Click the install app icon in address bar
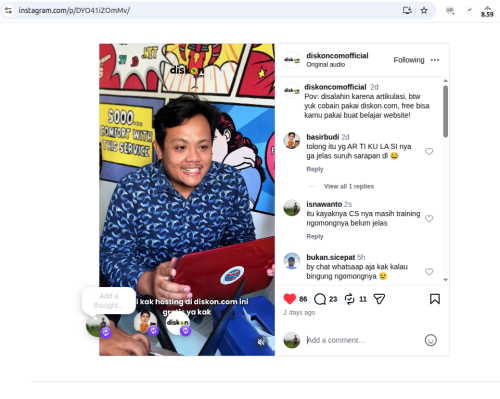Viewport: 500px width, 399px height. [407, 10]
